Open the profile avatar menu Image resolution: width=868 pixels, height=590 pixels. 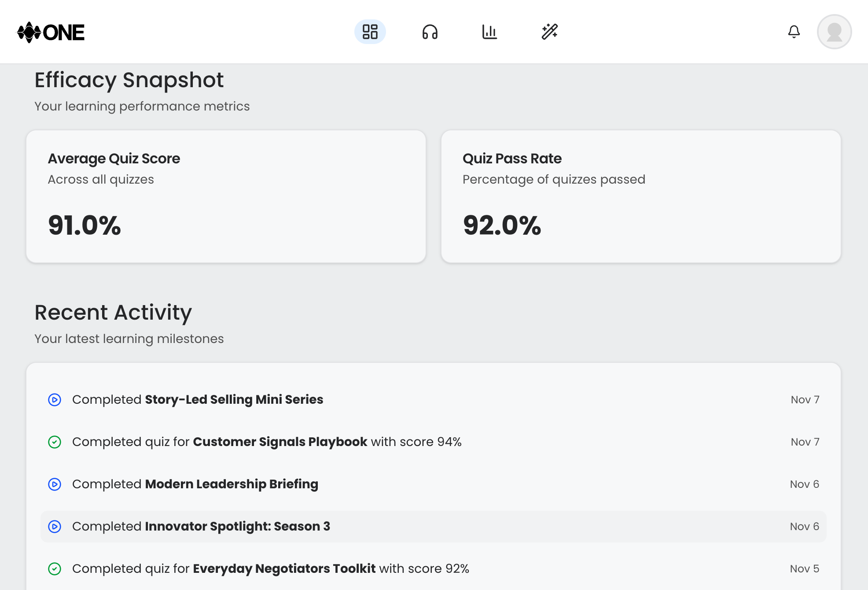tap(834, 32)
